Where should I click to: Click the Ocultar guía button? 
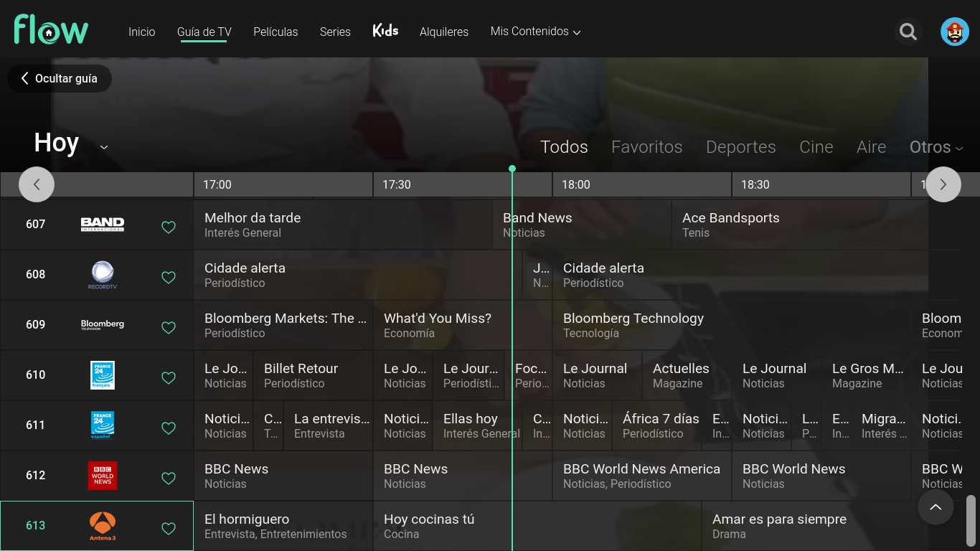pyautogui.click(x=60, y=79)
